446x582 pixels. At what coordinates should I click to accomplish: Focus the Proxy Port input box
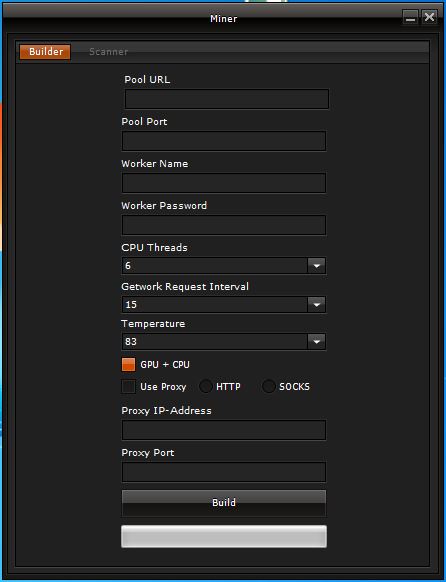[224, 472]
